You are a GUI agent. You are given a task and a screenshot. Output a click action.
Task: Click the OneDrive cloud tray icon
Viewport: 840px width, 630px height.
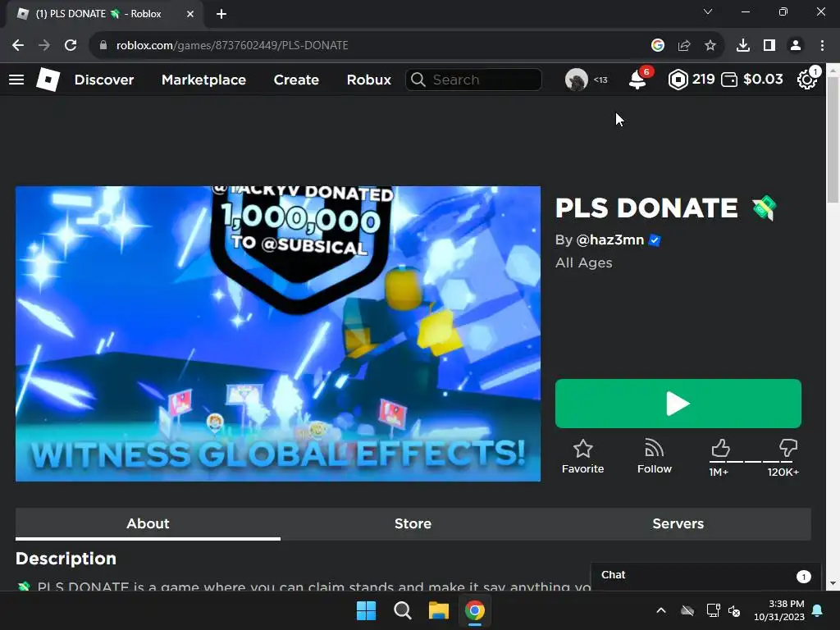687,610
